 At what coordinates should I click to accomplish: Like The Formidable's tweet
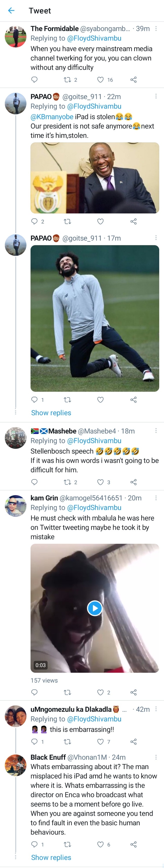click(100, 80)
